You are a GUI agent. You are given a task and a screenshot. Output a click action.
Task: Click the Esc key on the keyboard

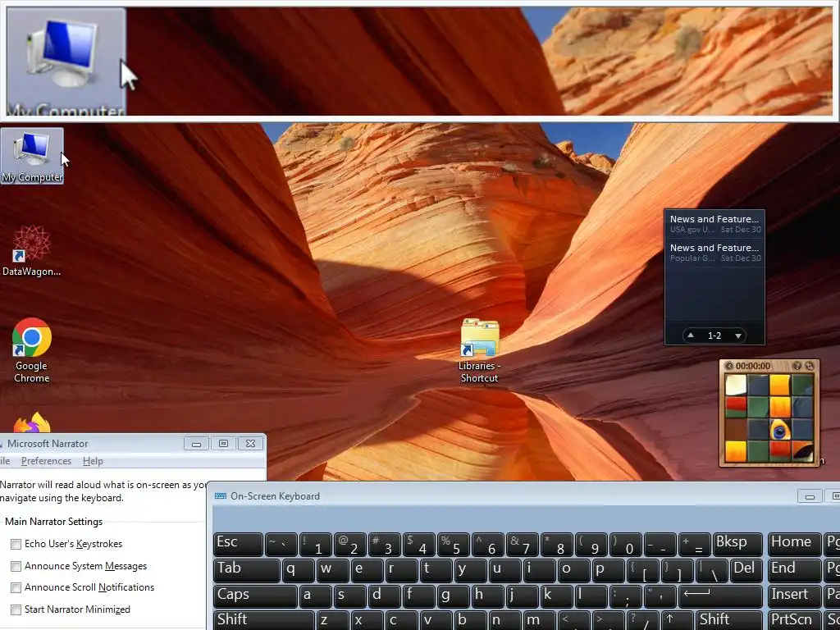238,544
